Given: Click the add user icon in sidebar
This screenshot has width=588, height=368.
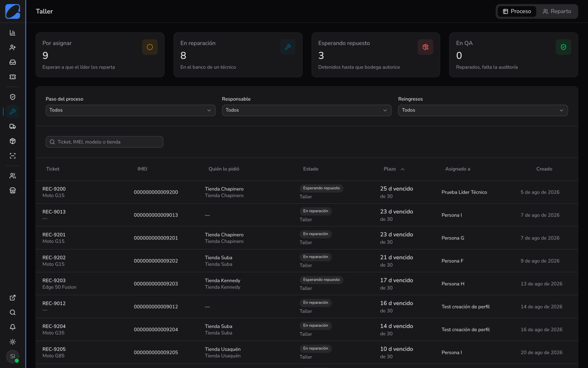Looking at the screenshot, I should click(12, 47).
